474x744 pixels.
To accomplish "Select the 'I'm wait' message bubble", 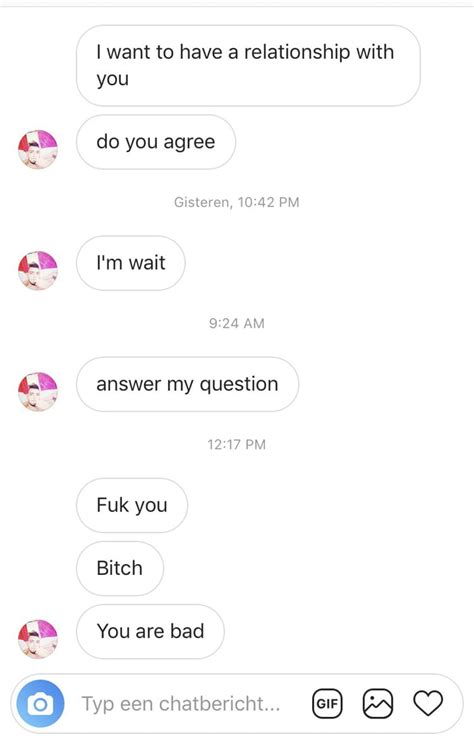I will pyautogui.click(x=130, y=263).
